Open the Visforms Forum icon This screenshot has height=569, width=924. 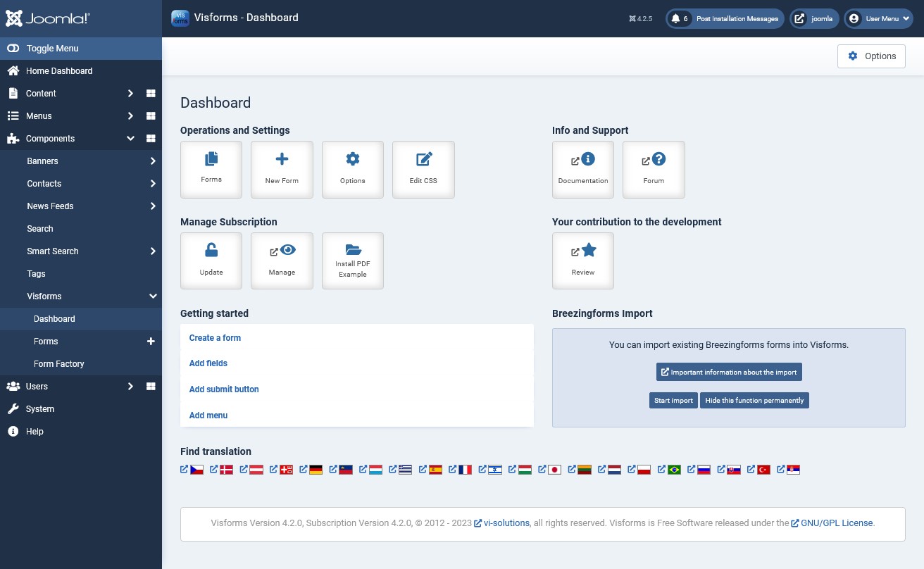tap(654, 169)
